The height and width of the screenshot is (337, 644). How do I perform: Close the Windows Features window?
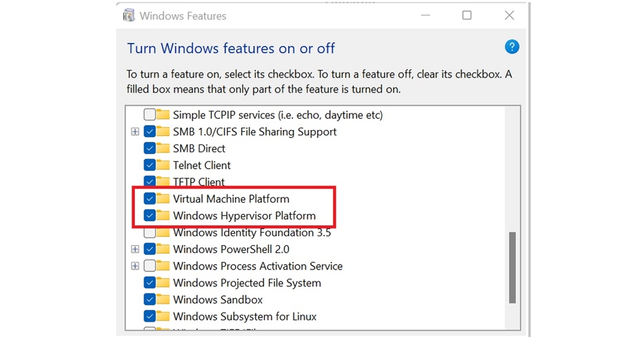[509, 16]
